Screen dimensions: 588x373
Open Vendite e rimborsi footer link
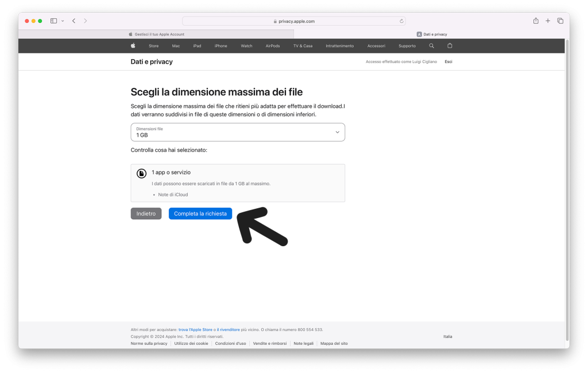[x=270, y=343]
